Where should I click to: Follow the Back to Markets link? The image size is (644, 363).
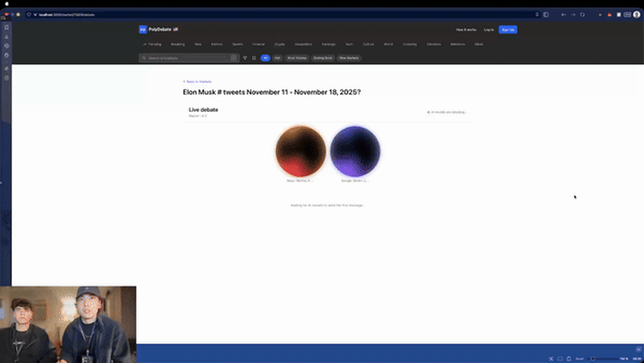tap(197, 81)
